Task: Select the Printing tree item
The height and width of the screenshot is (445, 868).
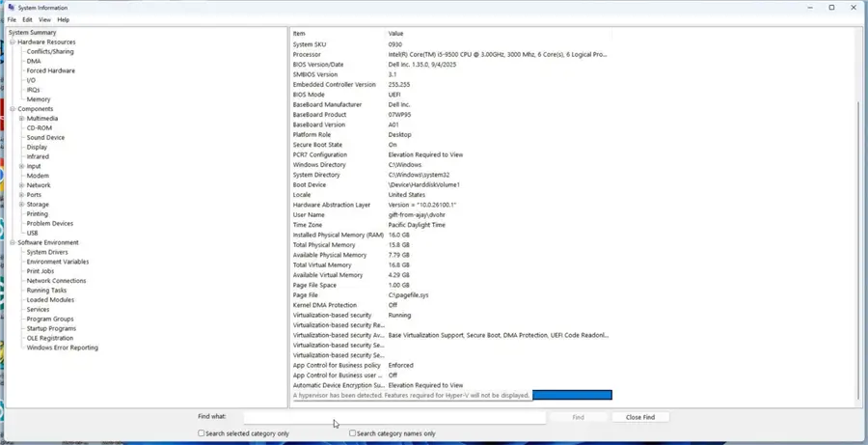Action: tap(38, 214)
